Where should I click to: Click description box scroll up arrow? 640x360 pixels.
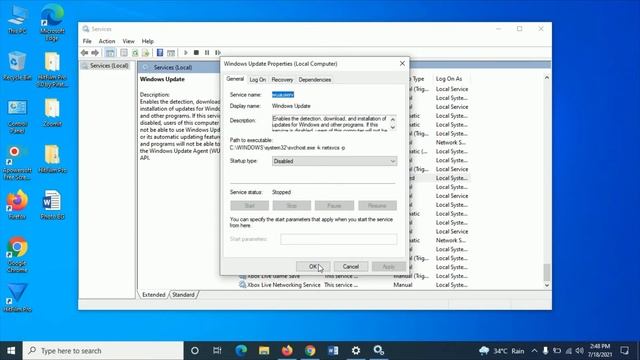coord(393,120)
